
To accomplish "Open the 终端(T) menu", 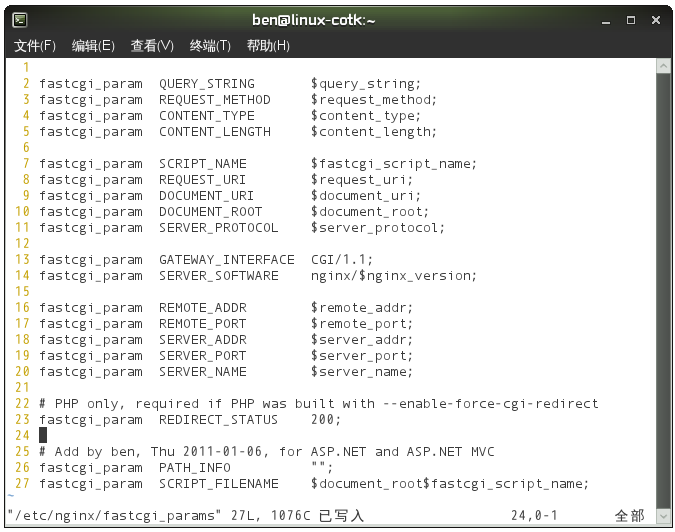I will 210,46.
